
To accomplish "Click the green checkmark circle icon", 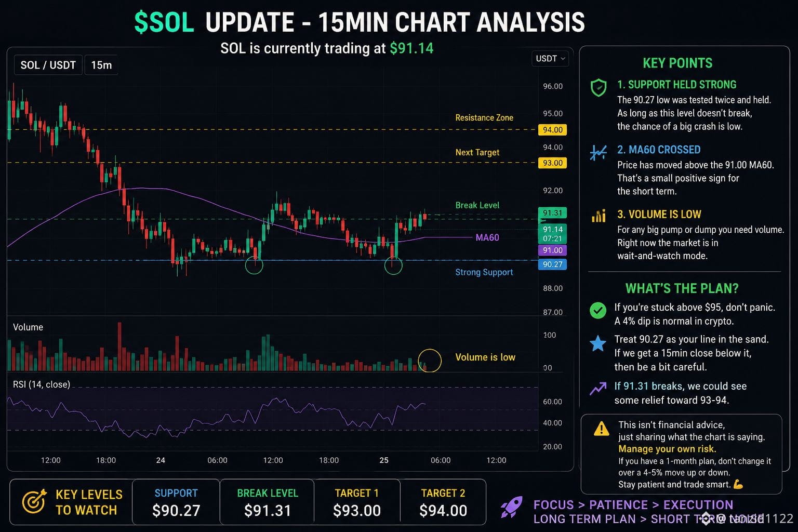I will pyautogui.click(x=598, y=311).
